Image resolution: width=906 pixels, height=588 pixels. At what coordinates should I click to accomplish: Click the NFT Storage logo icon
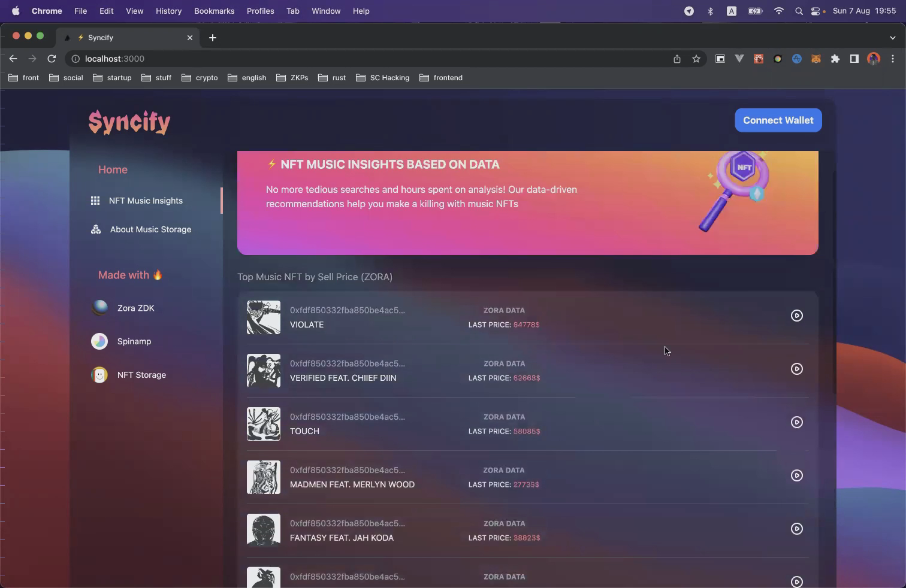tap(99, 375)
